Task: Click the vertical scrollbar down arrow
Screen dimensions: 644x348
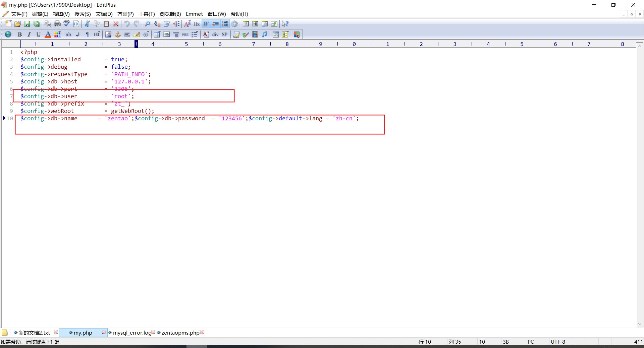Action: click(640, 324)
